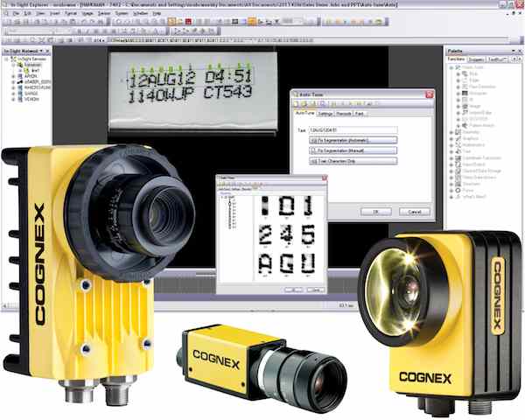This screenshot has width=525, height=420.
Task: Expand the Mathematics category in Palette
Action: click(451, 145)
